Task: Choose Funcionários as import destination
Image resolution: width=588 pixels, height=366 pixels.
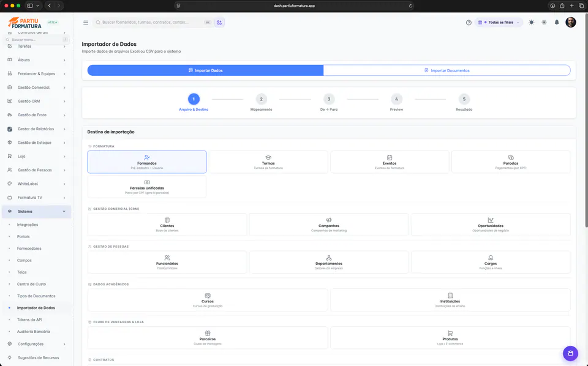Action: pyautogui.click(x=167, y=262)
